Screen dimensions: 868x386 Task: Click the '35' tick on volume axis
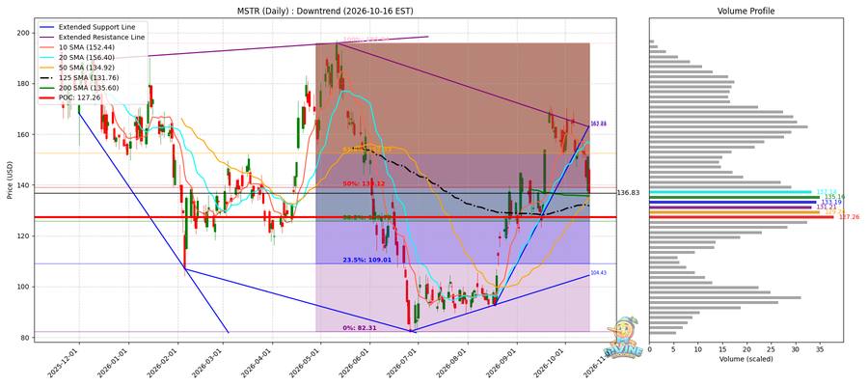pyautogui.click(x=821, y=349)
